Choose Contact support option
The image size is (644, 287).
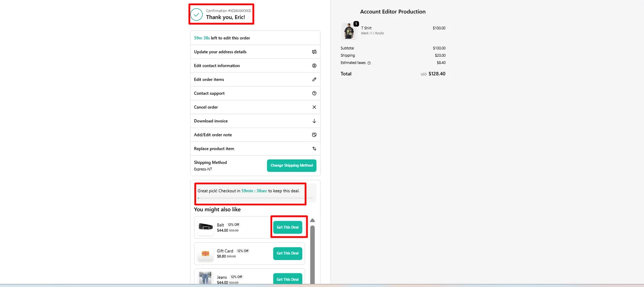click(255, 93)
